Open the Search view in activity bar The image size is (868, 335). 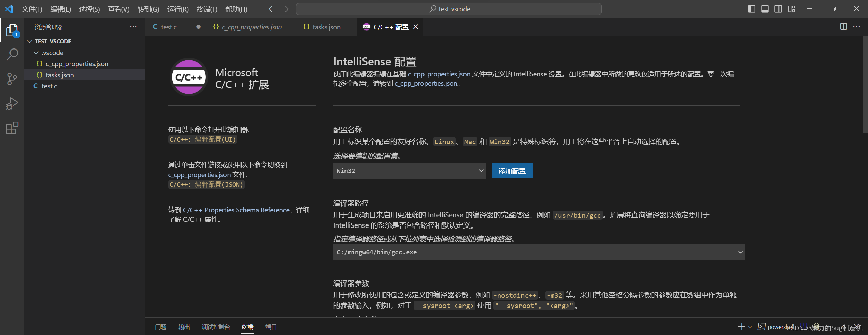12,54
